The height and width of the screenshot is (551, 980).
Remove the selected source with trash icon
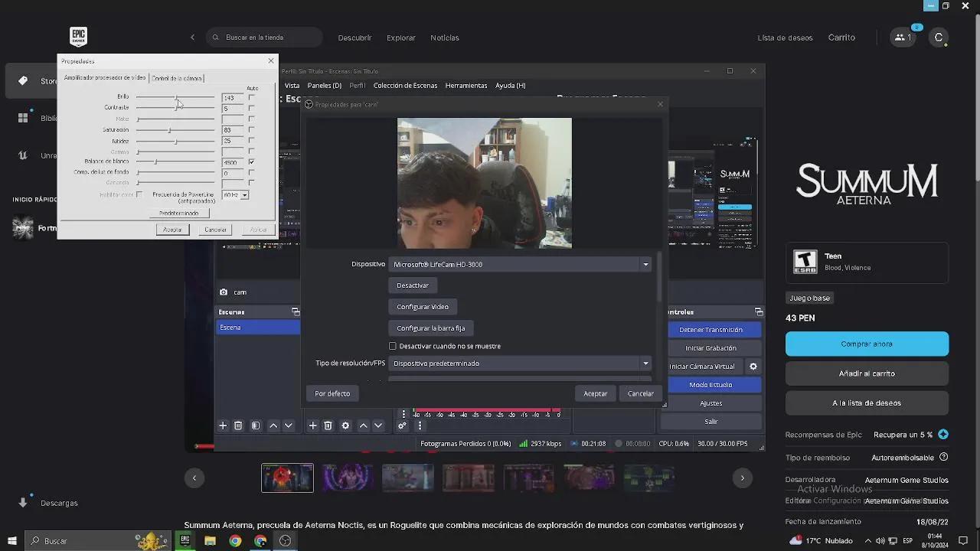pos(328,425)
